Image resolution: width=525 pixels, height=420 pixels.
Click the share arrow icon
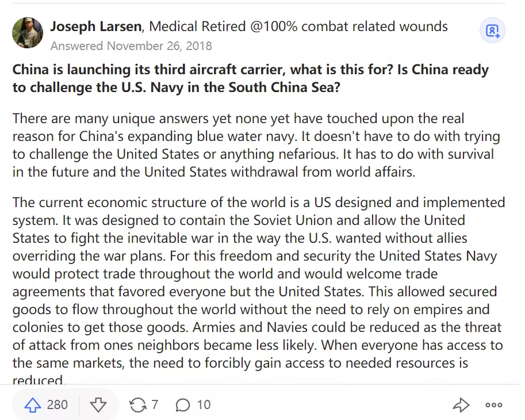tap(461, 405)
